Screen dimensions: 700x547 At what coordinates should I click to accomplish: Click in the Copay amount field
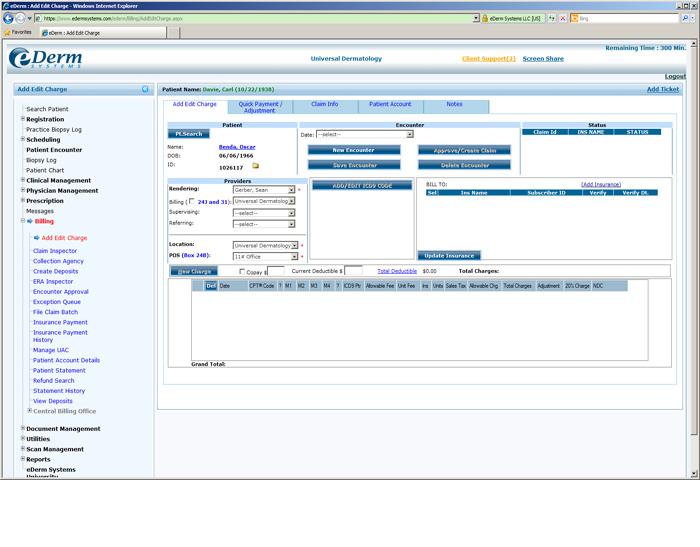click(x=276, y=271)
